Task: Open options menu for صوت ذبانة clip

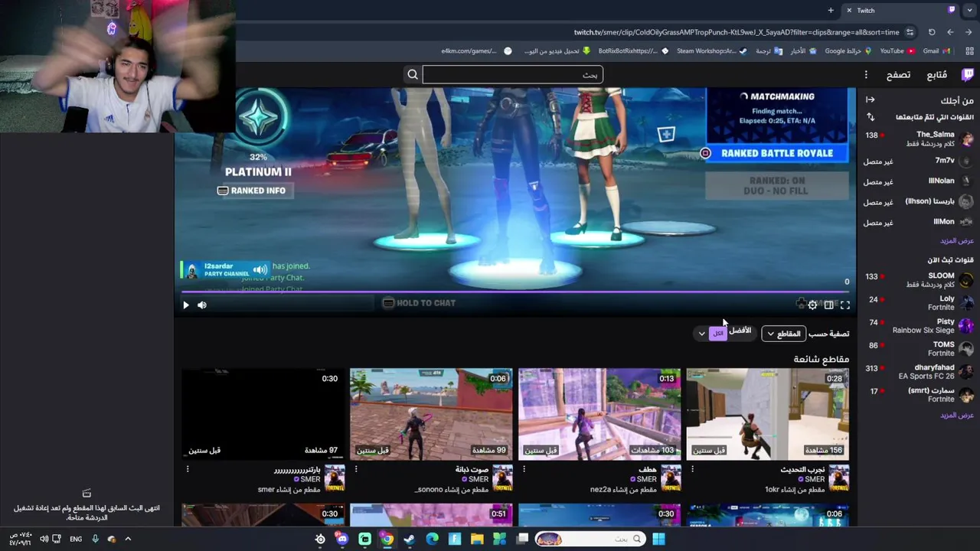Action: [x=356, y=469]
